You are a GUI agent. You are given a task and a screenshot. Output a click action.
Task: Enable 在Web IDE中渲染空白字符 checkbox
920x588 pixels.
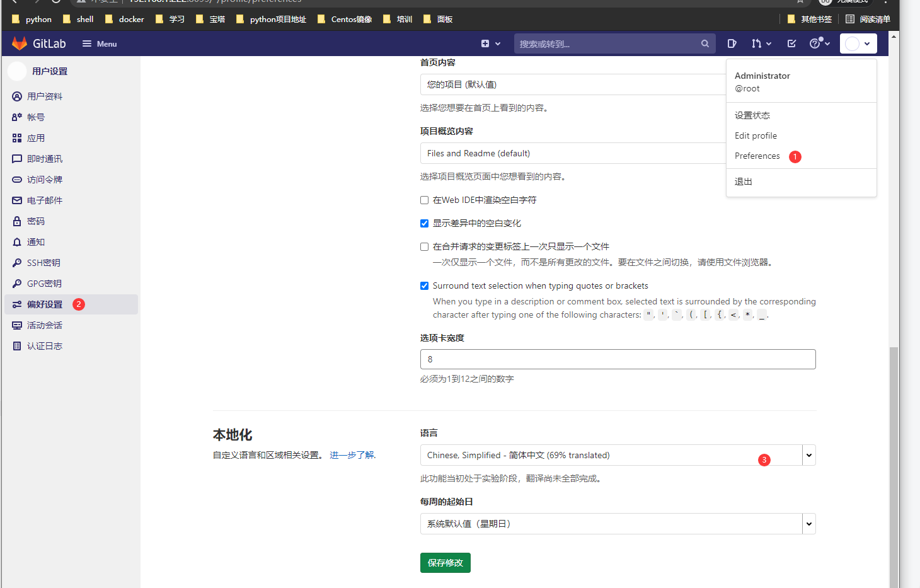click(x=424, y=200)
